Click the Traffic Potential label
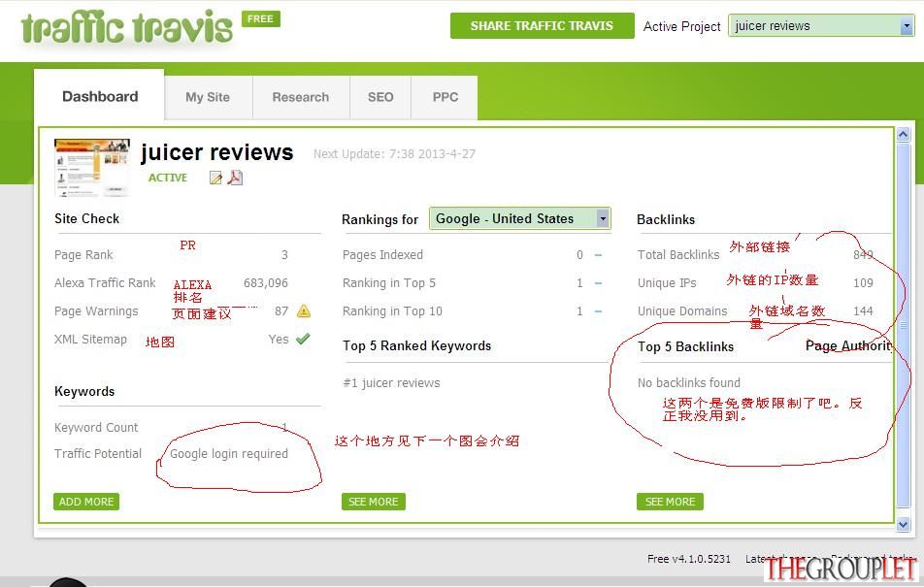Viewport: 924px width, 587px height. coord(98,454)
